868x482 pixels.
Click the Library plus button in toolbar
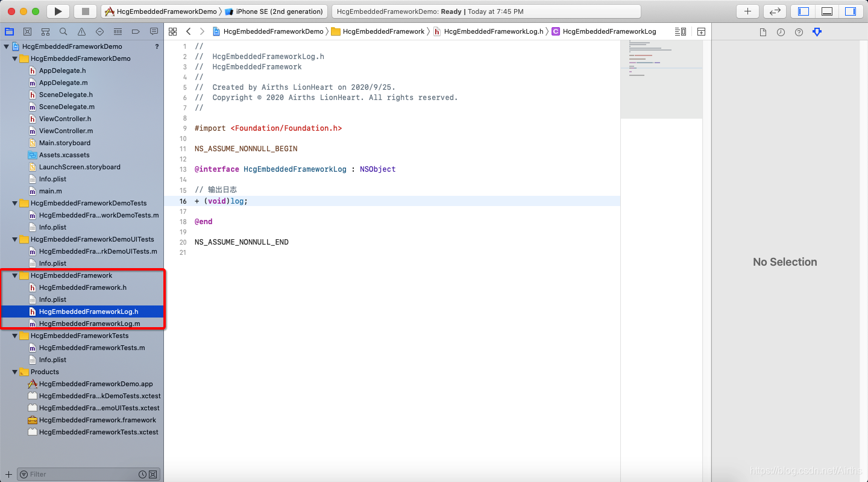point(747,11)
